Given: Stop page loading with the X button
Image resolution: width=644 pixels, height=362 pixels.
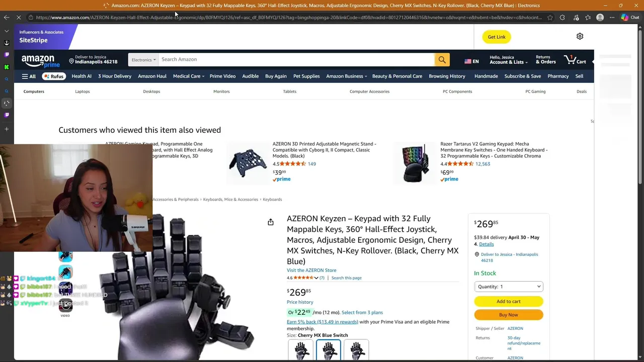Looking at the screenshot, I should tap(19, 17).
